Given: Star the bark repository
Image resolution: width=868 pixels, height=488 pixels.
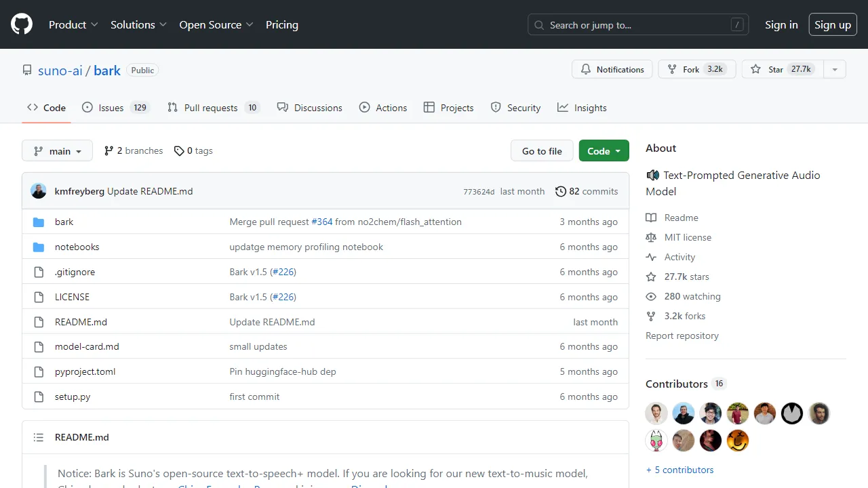Looking at the screenshot, I should pos(783,69).
